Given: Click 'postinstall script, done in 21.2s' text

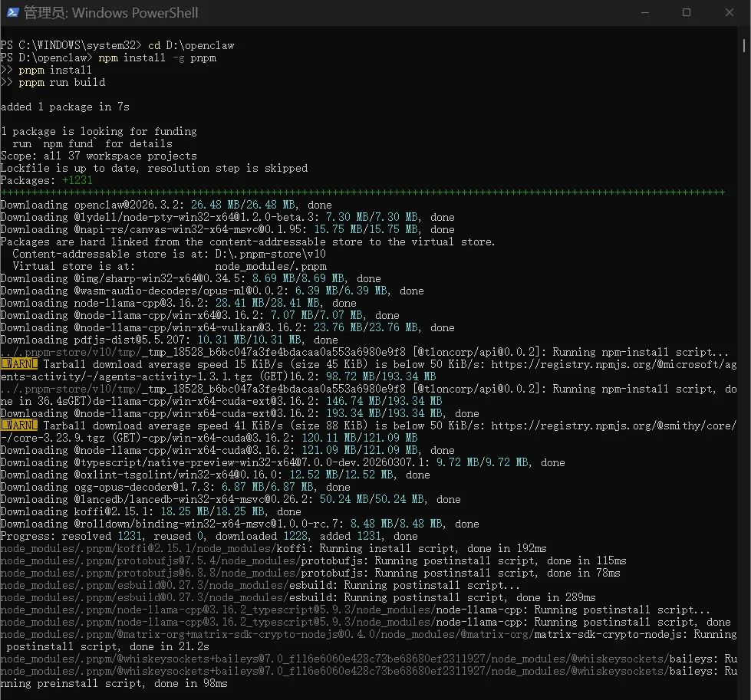Looking at the screenshot, I should (x=107, y=647).
